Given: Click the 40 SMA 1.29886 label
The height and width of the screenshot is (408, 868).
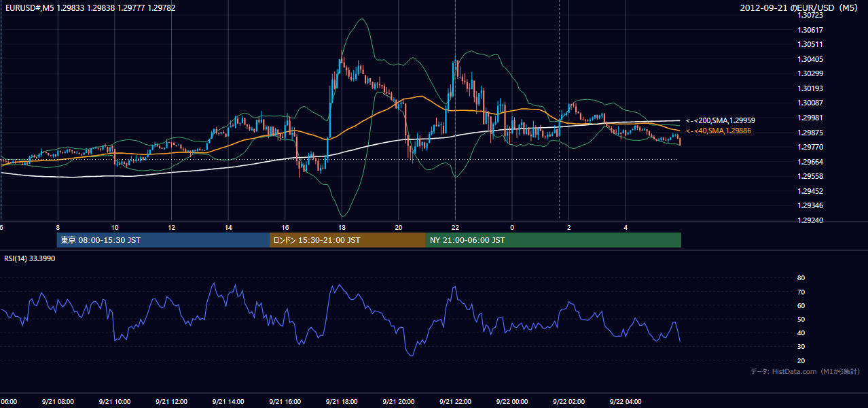Looking at the screenshot, I should pyautogui.click(x=719, y=131).
